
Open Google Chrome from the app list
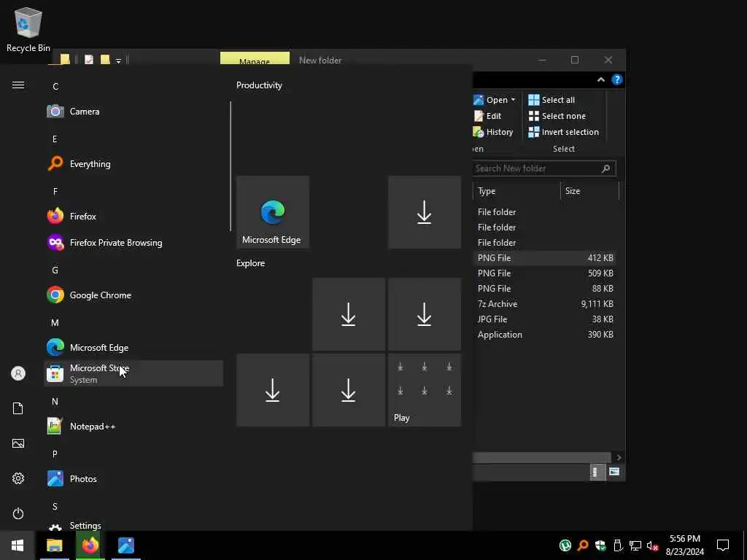click(133, 295)
